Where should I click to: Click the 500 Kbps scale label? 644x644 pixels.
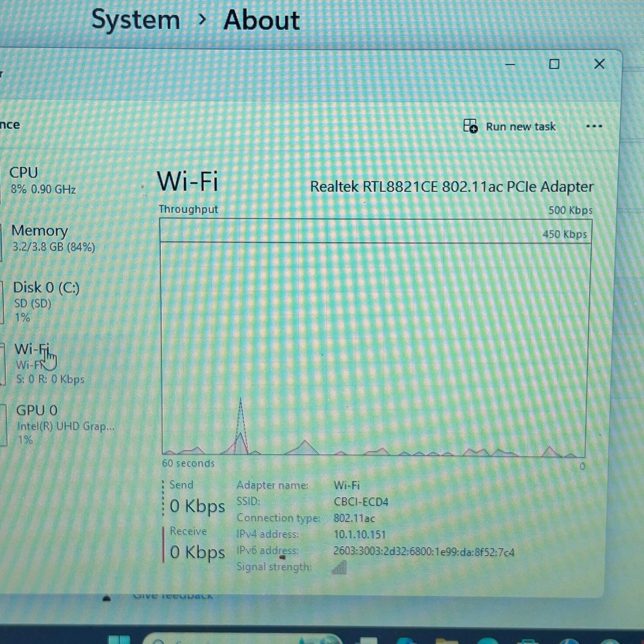click(x=570, y=210)
